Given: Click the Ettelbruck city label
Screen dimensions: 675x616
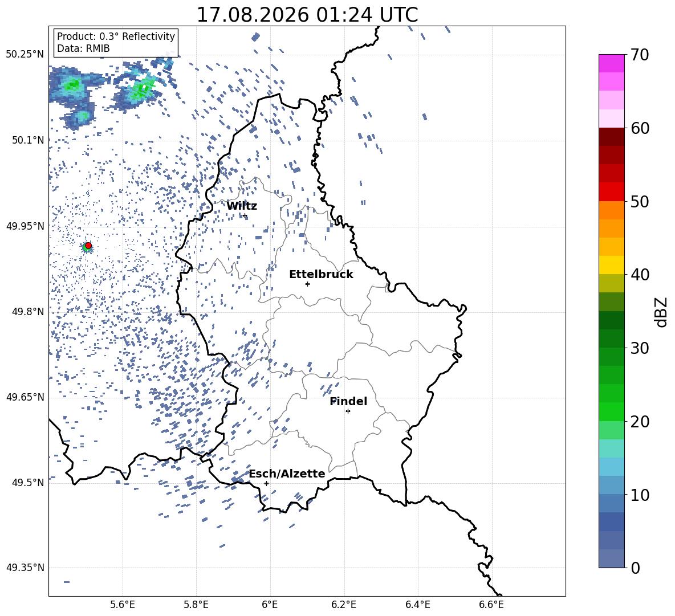Looking at the screenshot, I should (x=321, y=275).
